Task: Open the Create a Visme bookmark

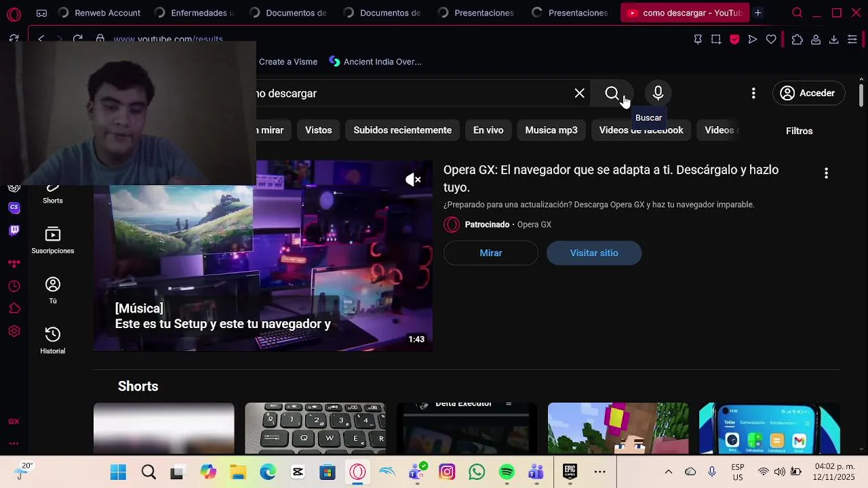Action: point(288,62)
